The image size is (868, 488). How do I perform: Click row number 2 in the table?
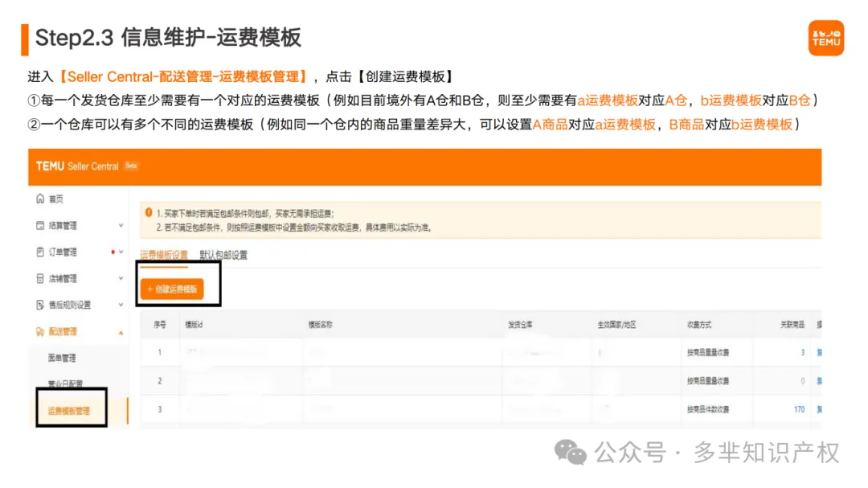click(x=160, y=381)
